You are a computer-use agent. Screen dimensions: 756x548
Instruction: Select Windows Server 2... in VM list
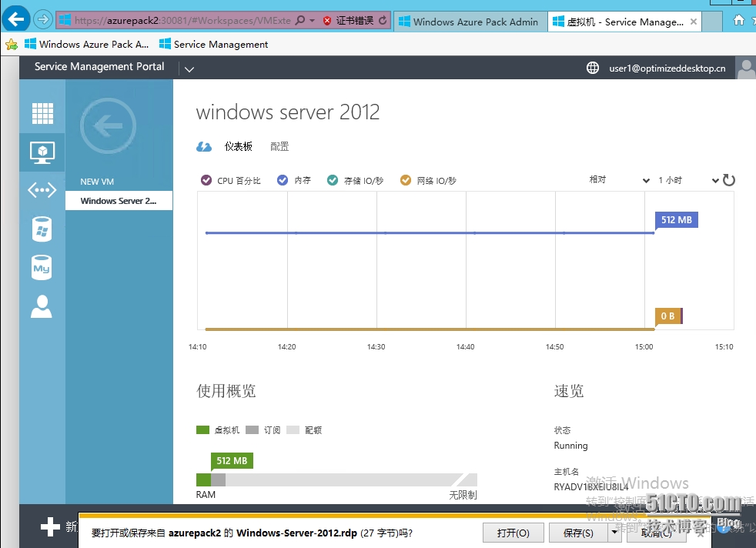(x=119, y=201)
